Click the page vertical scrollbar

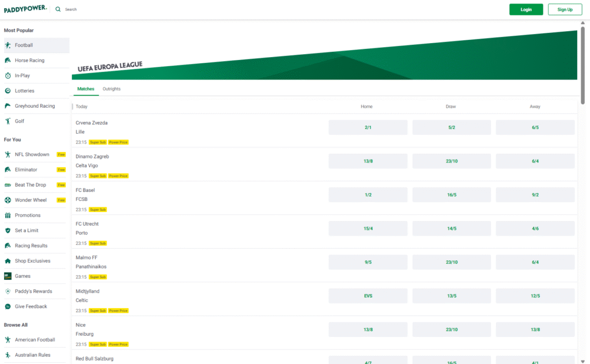pyautogui.click(x=583, y=63)
